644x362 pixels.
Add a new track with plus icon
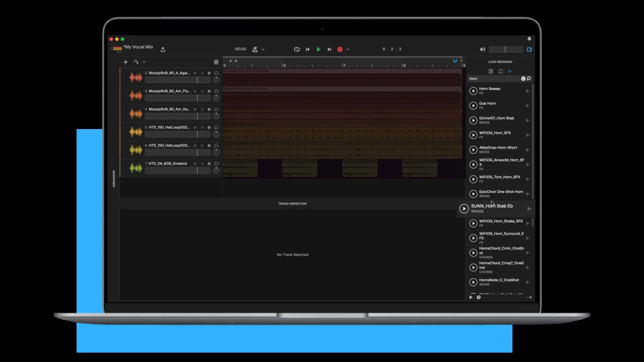point(125,62)
